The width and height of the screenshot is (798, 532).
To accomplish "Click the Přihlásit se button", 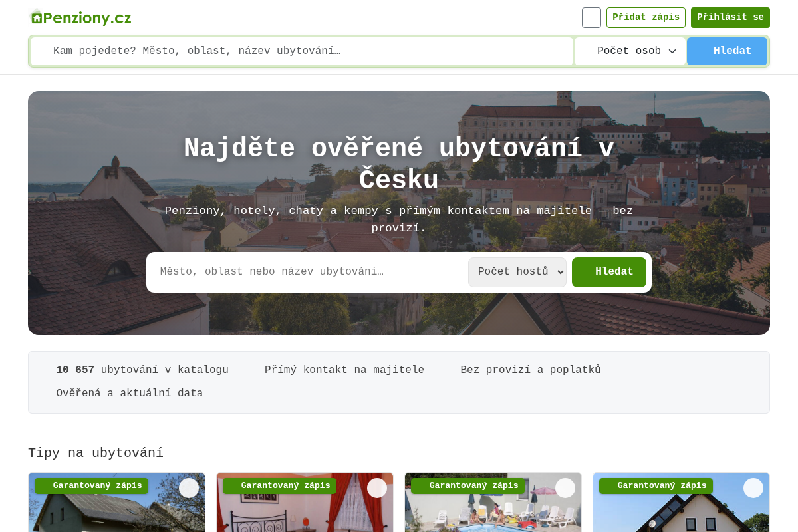I will pyautogui.click(x=730, y=17).
